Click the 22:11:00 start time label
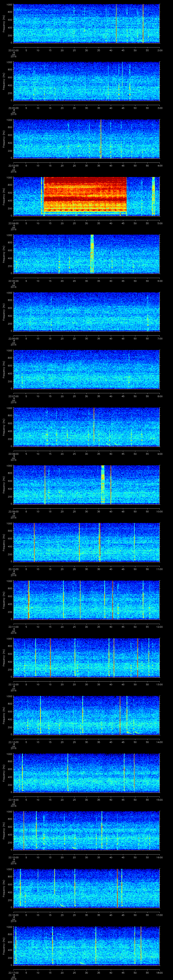The image size is (173, 980). point(13,627)
